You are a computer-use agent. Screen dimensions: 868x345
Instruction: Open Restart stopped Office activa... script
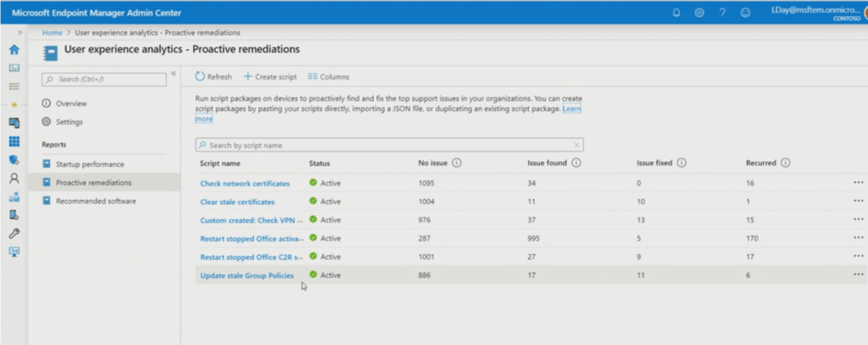[252, 239]
